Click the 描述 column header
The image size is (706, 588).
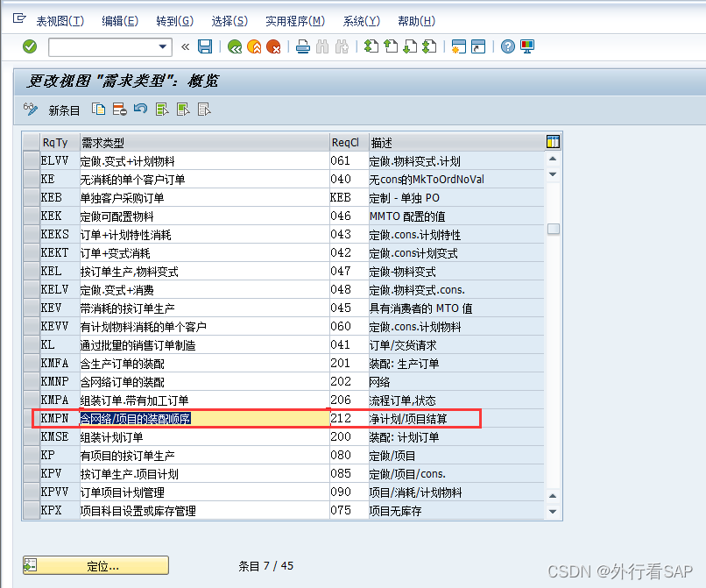click(456, 142)
